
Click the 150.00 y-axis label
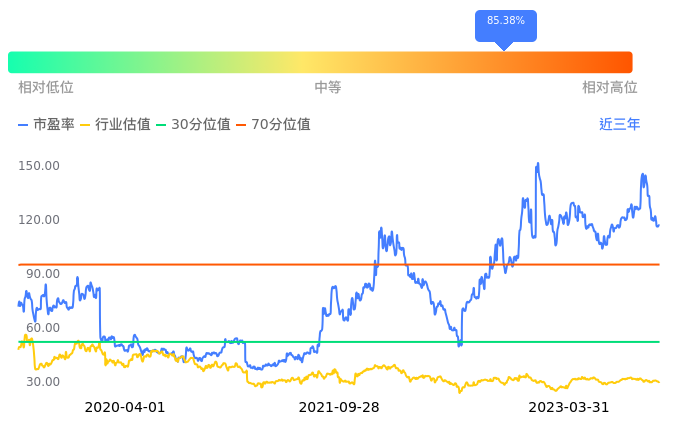tap(39, 166)
